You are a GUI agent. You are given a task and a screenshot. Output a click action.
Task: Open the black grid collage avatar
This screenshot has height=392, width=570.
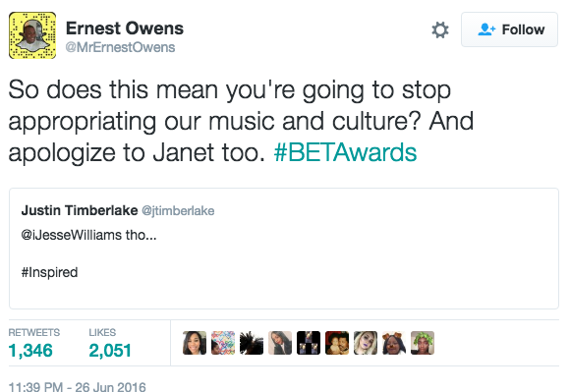click(x=309, y=343)
